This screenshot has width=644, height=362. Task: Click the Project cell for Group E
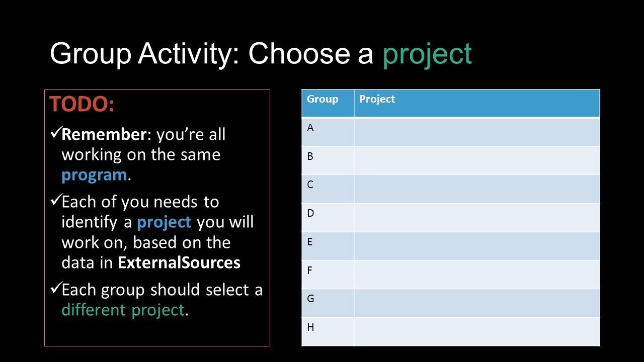(x=477, y=246)
